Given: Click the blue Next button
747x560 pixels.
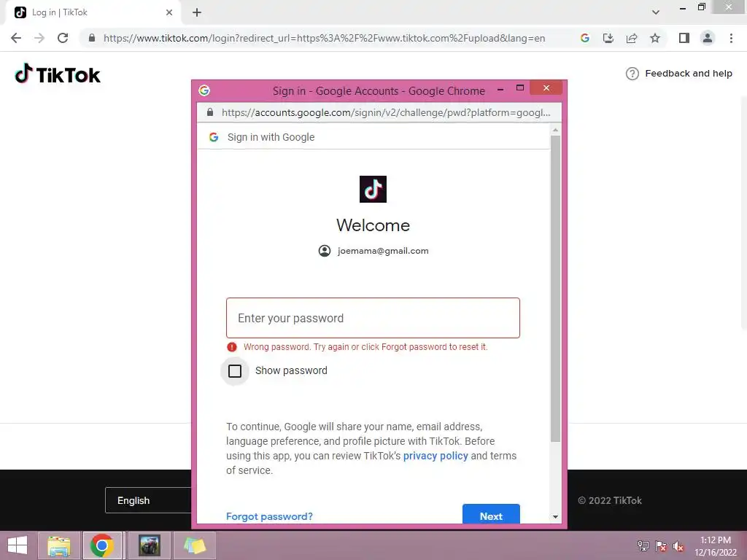Looking at the screenshot, I should coord(491,514).
